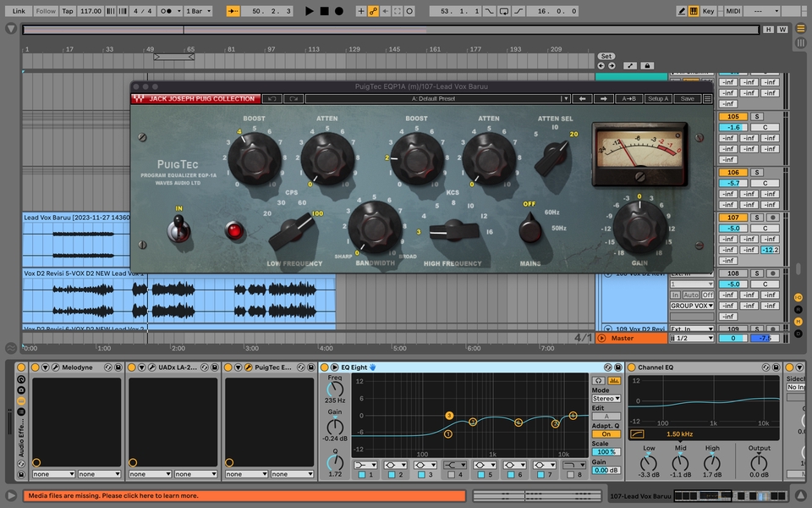Image resolution: width=812 pixels, height=508 pixels.
Task: Open the 1 Bar quantization menu
Action: coord(198,11)
